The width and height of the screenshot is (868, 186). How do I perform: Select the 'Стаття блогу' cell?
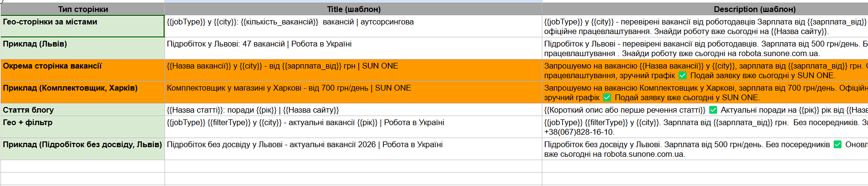pyautogui.click(x=83, y=110)
